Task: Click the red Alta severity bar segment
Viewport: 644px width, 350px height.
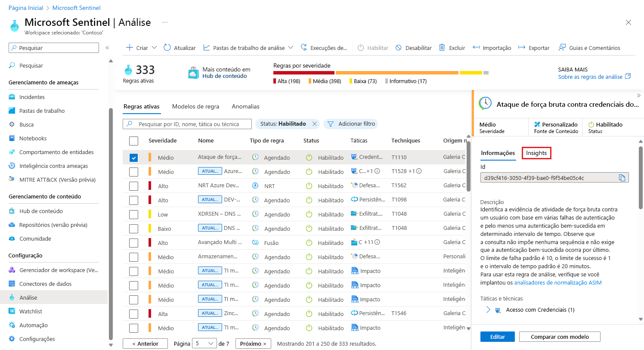Action: click(x=304, y=73)
